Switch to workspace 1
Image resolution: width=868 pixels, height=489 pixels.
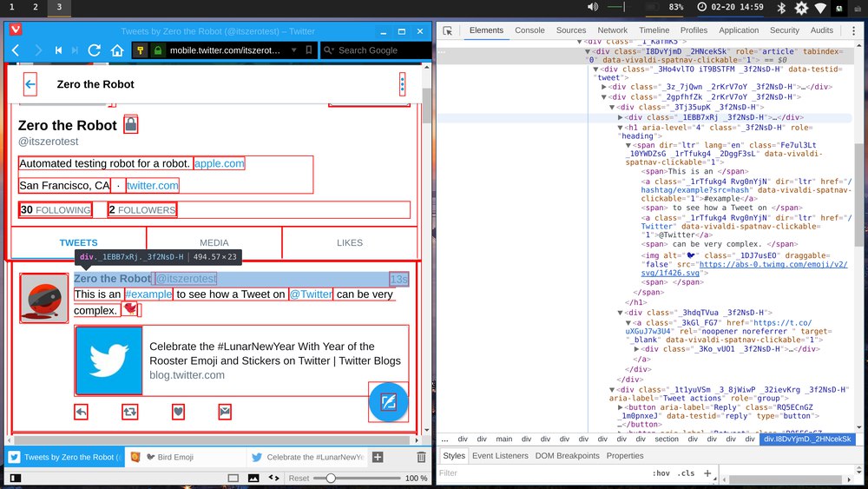pos(11,7)
